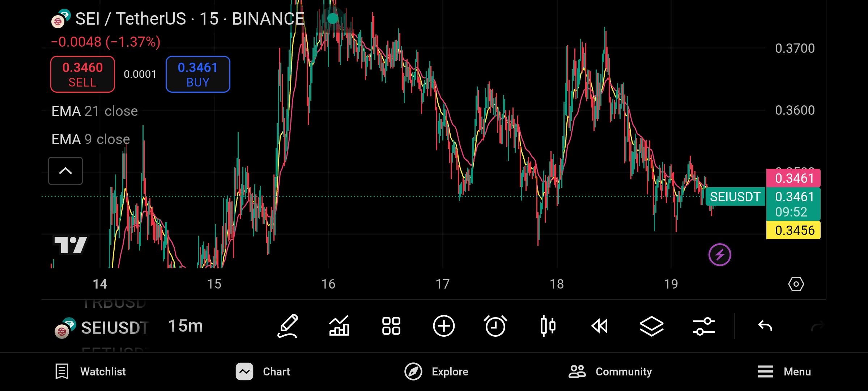Open the drawing tools pencil icon
The width and height of the screenshot is (868, 391).
tap(288, 326)
